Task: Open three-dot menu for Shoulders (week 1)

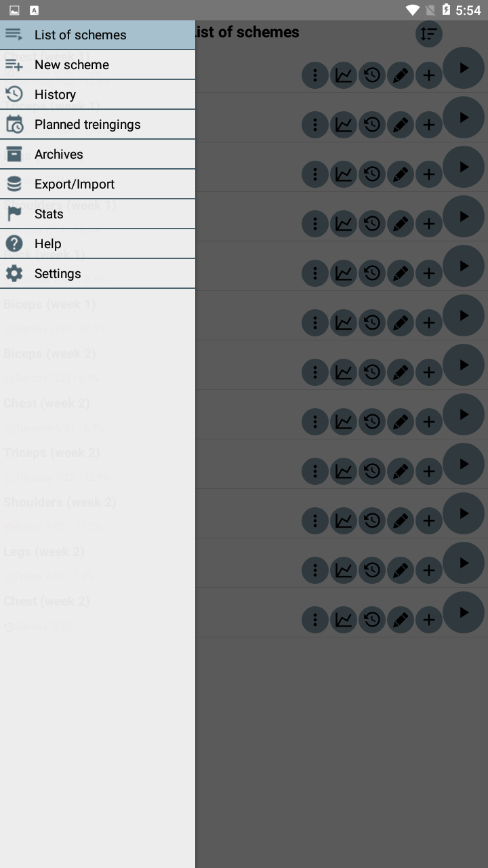Action: (x=314, y=223)
